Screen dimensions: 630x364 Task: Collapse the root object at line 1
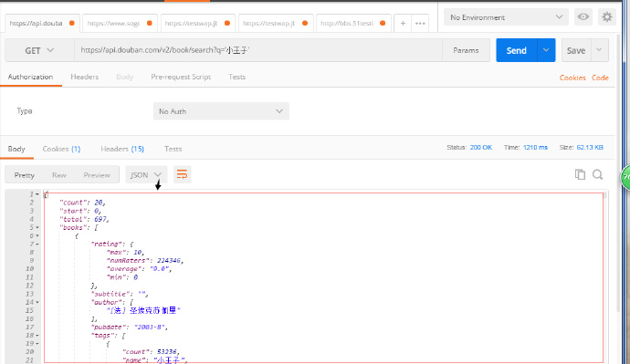point(37,194)
